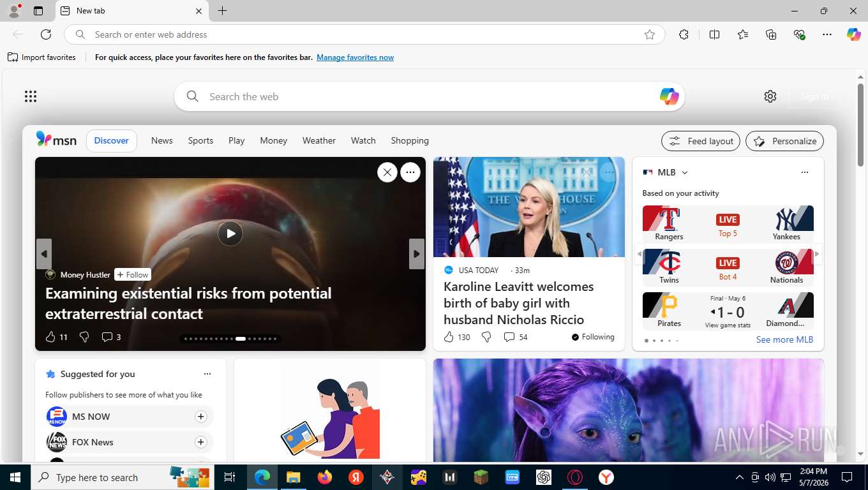Launch Copilot from the toolbar
The width and height of the screenshot is (868, 490).
(853, 34)
